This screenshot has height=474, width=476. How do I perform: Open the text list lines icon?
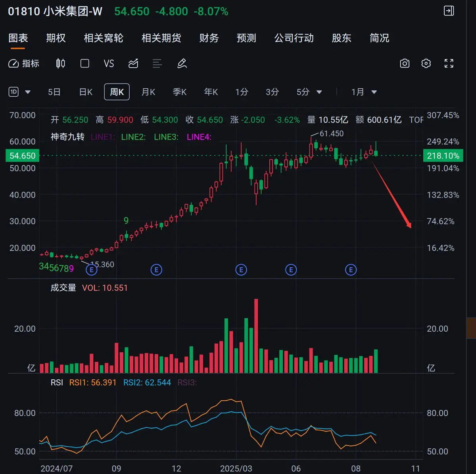click(x=157, y=63)
